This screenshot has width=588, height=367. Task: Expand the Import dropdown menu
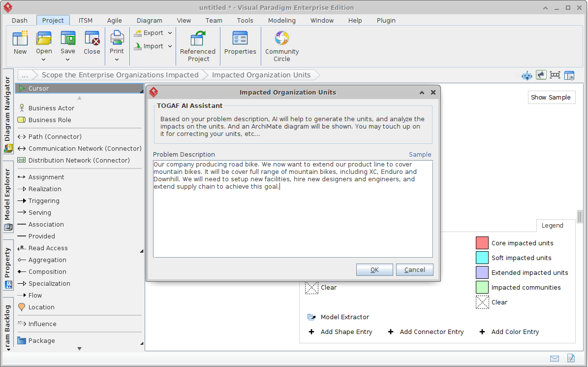170,46
